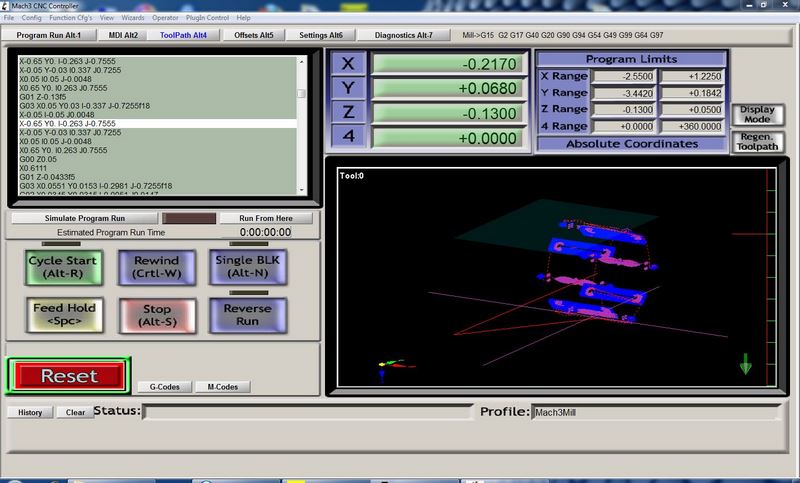Open the Config menu
This screenshot has width=800, height=483.
pyautogui.click(x=31, y=17)
